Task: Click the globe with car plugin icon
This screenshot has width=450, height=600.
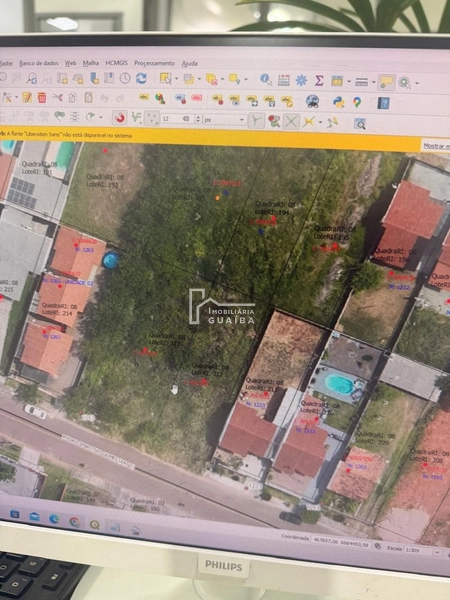Action: click(x=313, y=101)
